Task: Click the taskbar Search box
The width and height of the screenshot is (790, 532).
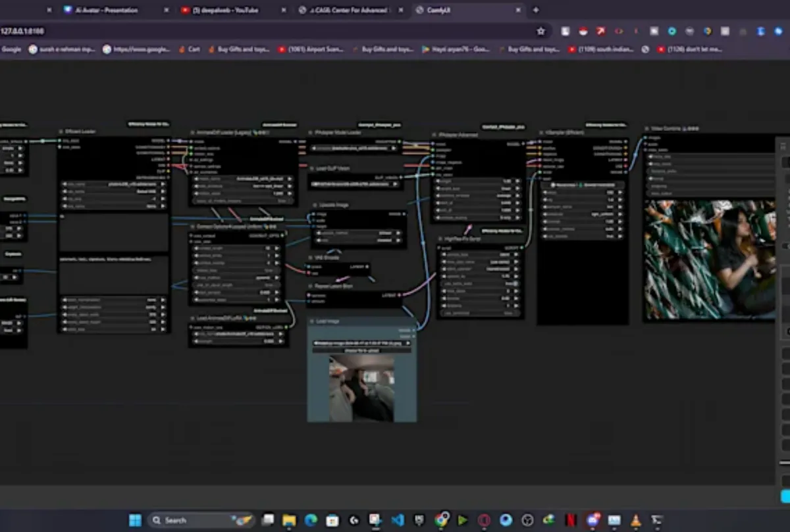Action: pyautogui.click(x=201, y=520)
